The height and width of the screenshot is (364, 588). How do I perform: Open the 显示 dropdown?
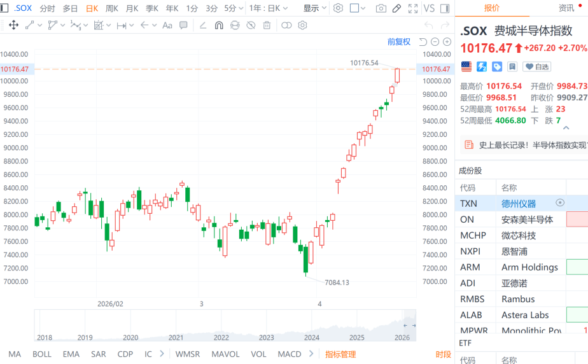(x=314, y=8)
